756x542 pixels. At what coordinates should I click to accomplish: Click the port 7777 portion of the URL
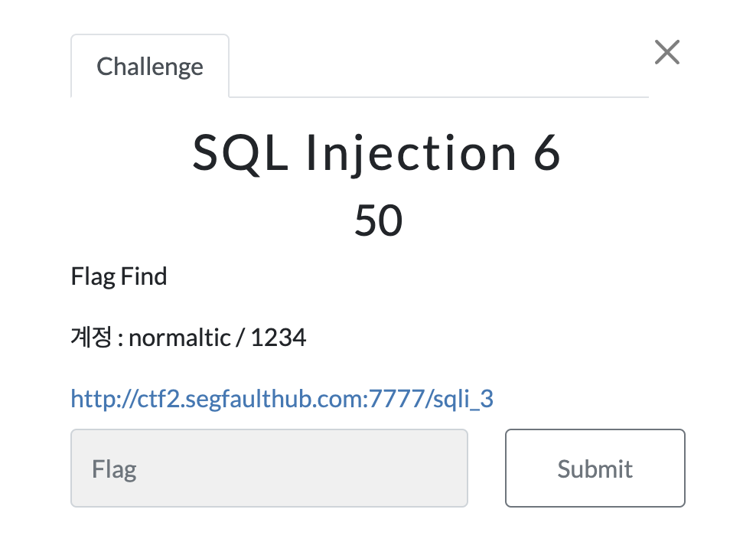(397, 399)
